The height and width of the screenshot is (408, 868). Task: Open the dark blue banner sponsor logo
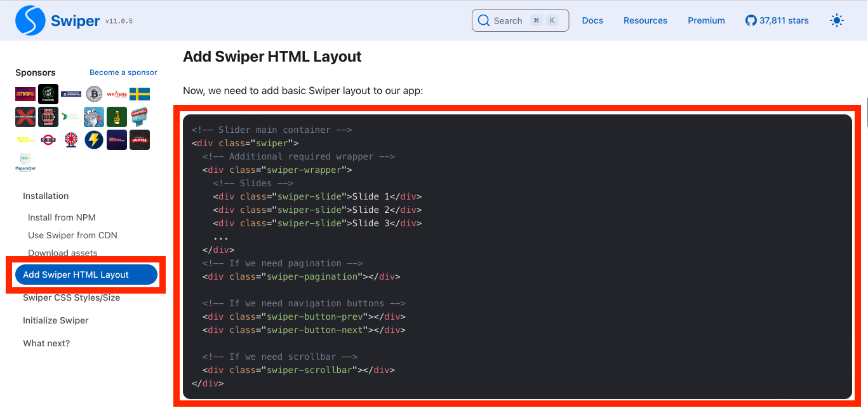pos(71,94)
